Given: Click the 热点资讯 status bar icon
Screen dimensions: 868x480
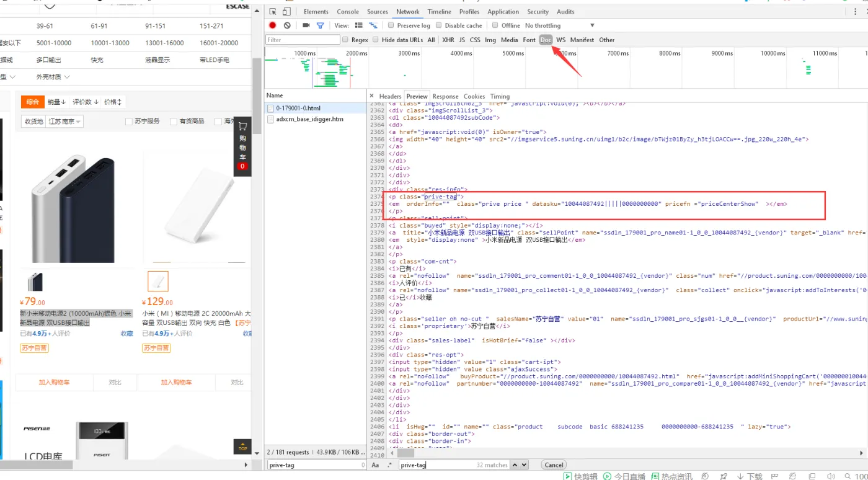Looking at the screenshot, I should point(672,476).
